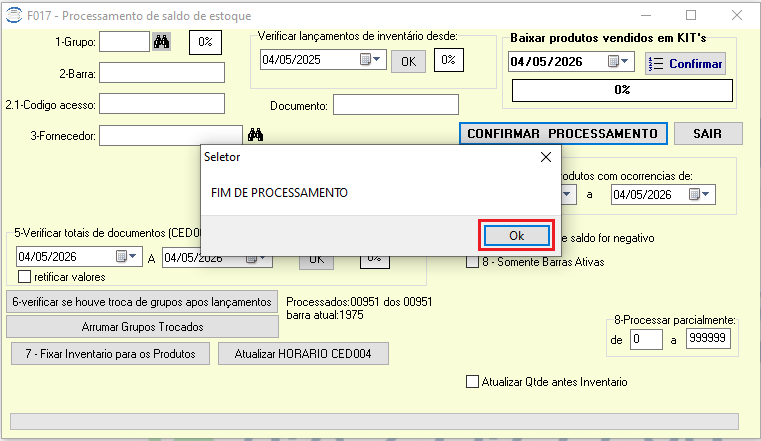The image size is (761, 441).
Task: Click CONFIRMAR PROCESSAMENTO button
Action: coord(563,133)
